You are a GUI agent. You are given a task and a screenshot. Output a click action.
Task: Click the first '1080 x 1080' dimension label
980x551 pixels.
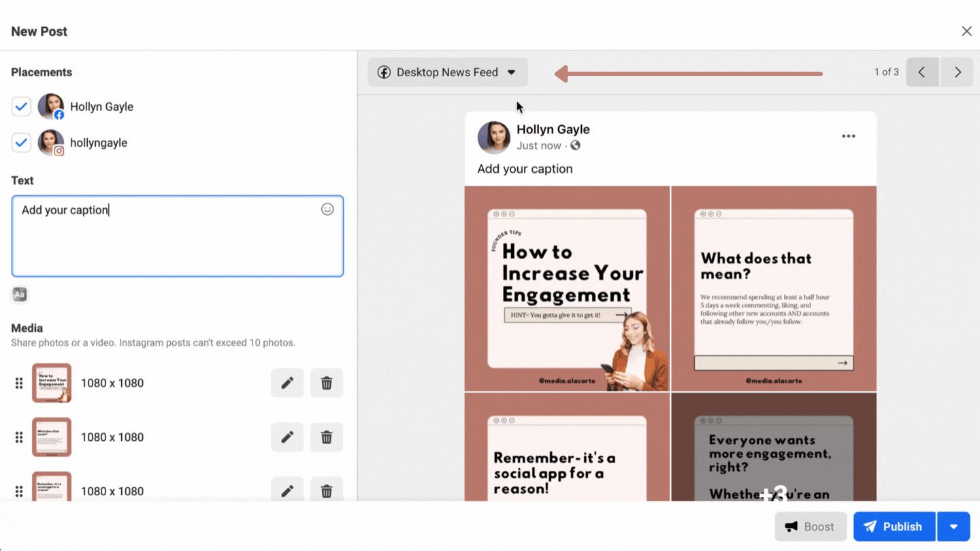pos(112,383)
